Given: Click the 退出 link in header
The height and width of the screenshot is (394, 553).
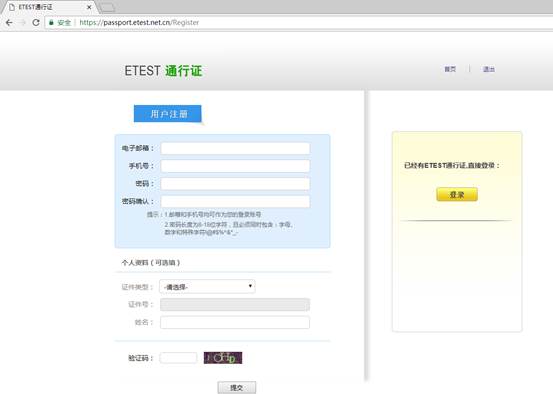Looking at the screenshot, I should (x=489, y=69).
